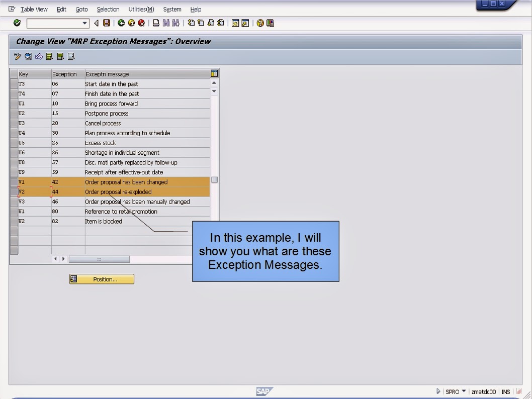Click the Key column header
The height and width of the screenshot is (399, 532).
(35, 74)
